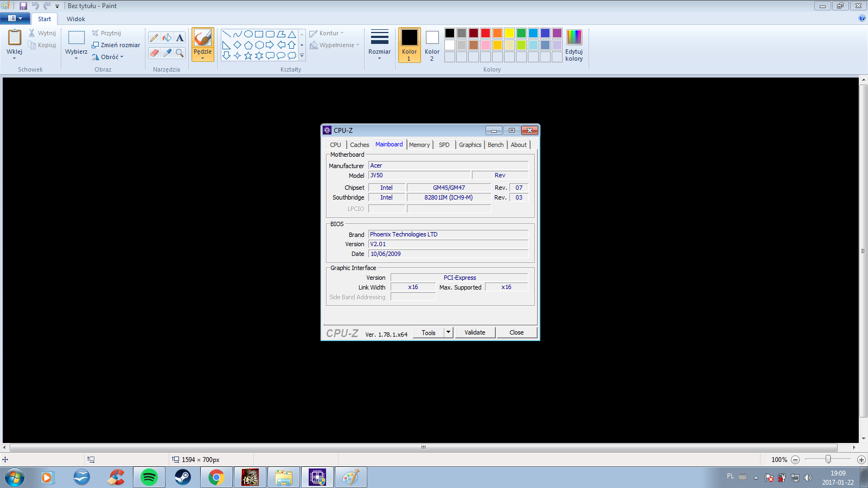The height and width of the screenshot is (488, 868).
Task: Pick the green color swatch
Action: 521,33
